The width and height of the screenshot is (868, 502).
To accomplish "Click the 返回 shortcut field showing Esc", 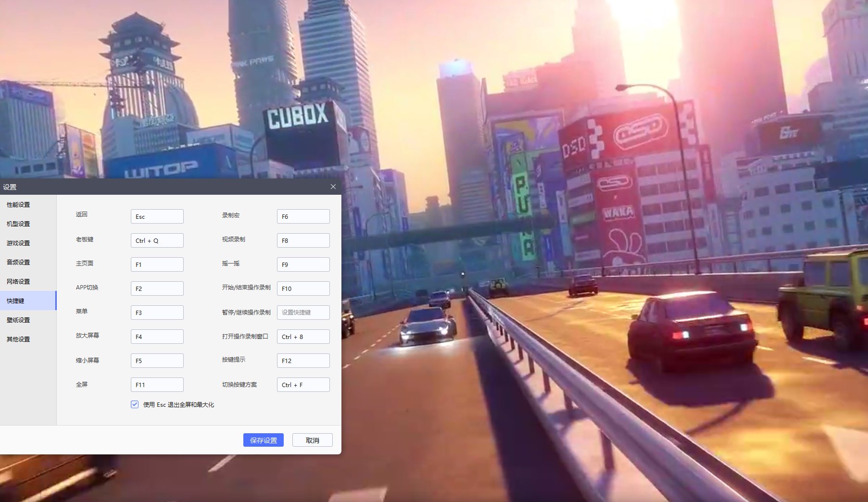I will click(x=157, y=216).
